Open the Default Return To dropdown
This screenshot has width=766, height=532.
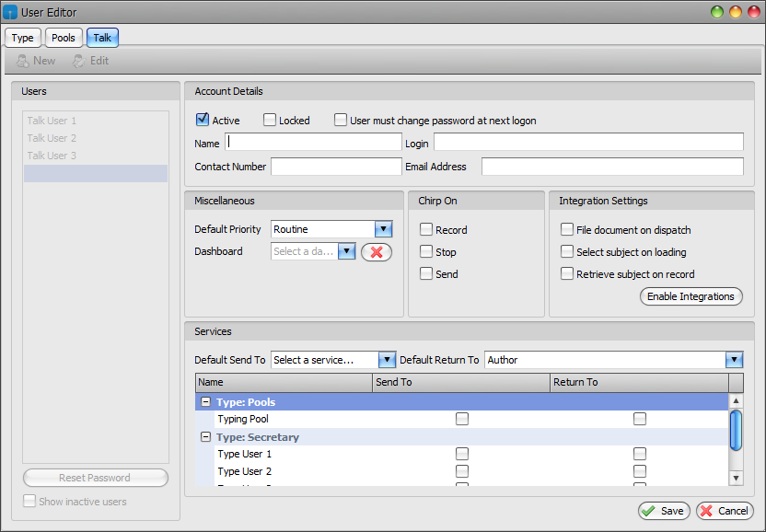click(735, 360)
